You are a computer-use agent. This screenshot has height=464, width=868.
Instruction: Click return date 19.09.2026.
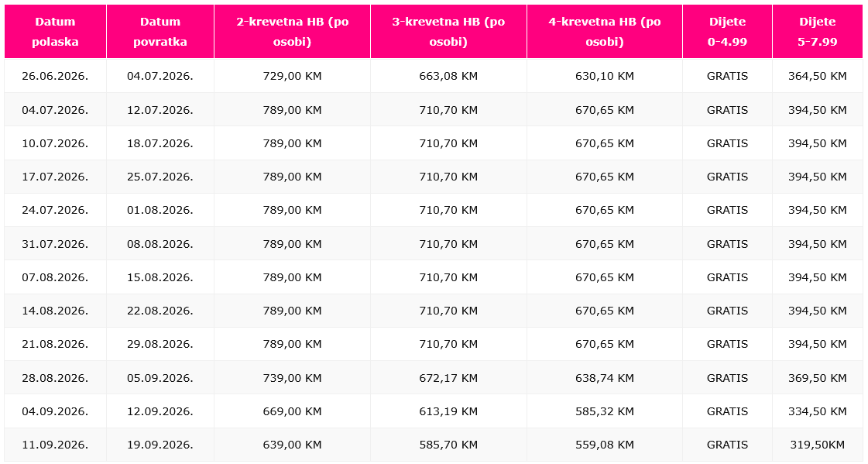tap(160, 445)
